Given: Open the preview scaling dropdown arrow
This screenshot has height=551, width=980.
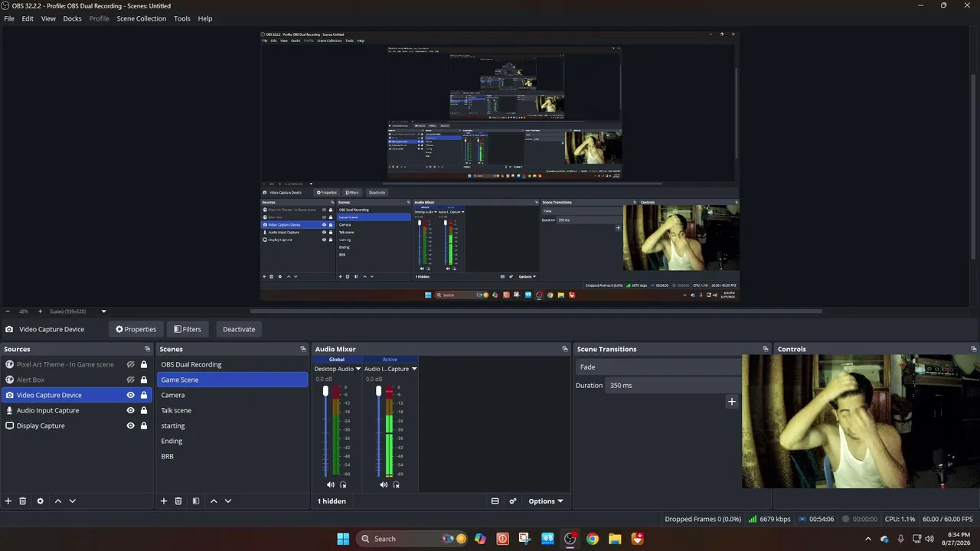Looking at the screenshot, I should coord(103,311).
